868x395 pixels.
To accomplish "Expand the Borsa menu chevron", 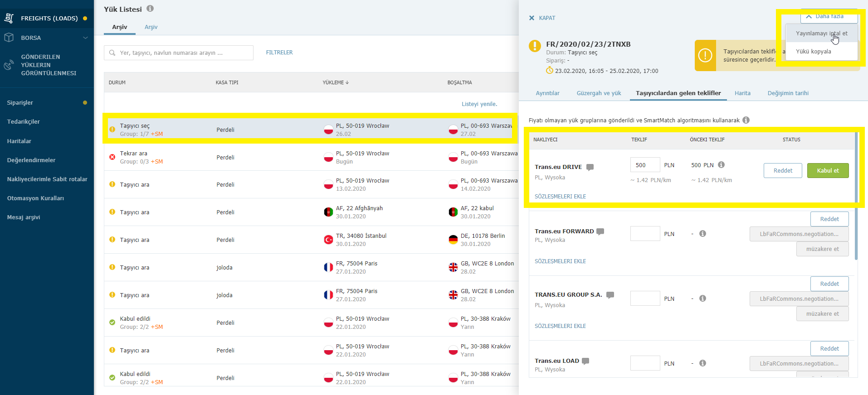I will tap(85, 38).
